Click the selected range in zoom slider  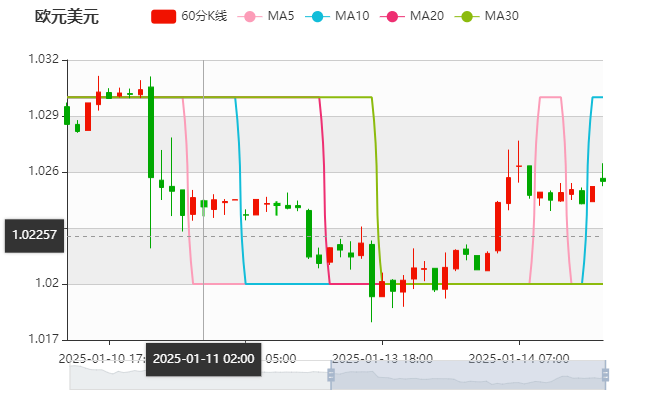coord(467,375)
